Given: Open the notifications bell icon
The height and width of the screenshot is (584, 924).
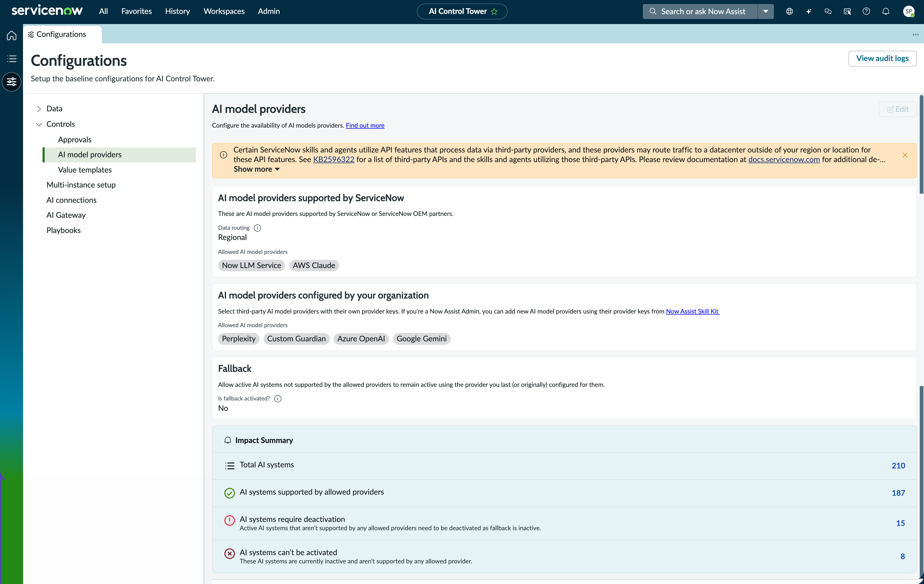Looking at the screenshot, I should pyautogui.click(x=886, y=12).
